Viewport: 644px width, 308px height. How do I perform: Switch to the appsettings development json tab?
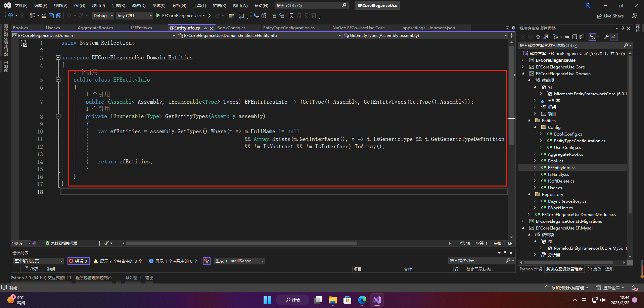point(429,28)
